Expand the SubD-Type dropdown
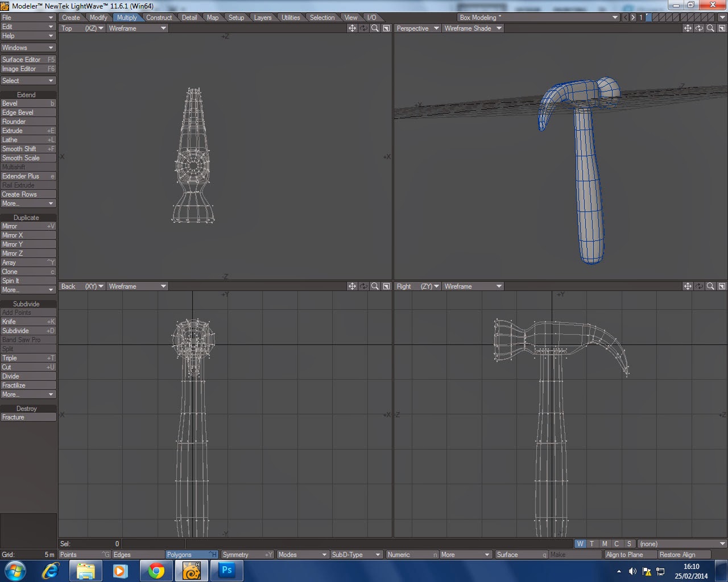This screenshot has height=582, width=728. [357, 554]
